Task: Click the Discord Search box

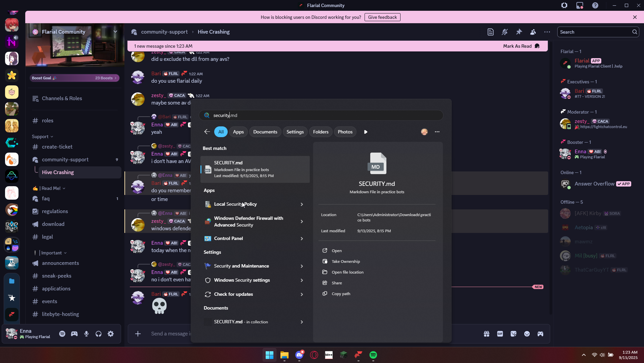Action: [598, 32]
